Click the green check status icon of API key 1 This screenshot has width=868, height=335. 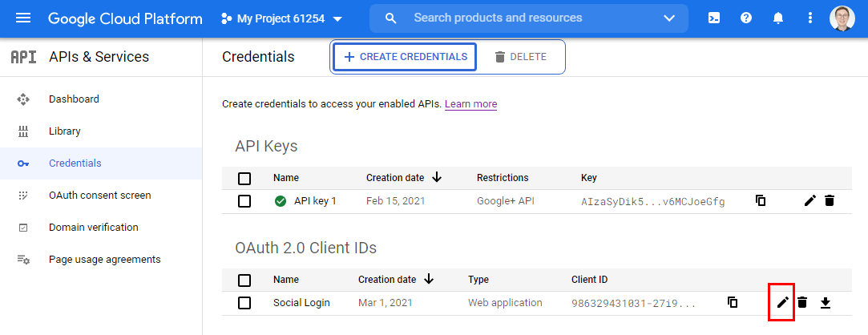pos(281,201)
